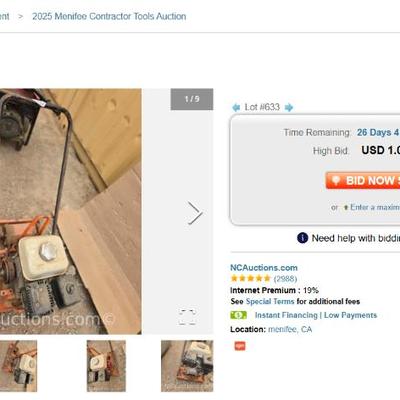Select the first thumbnail image
The image size is (400, 400).
(18, 366)
